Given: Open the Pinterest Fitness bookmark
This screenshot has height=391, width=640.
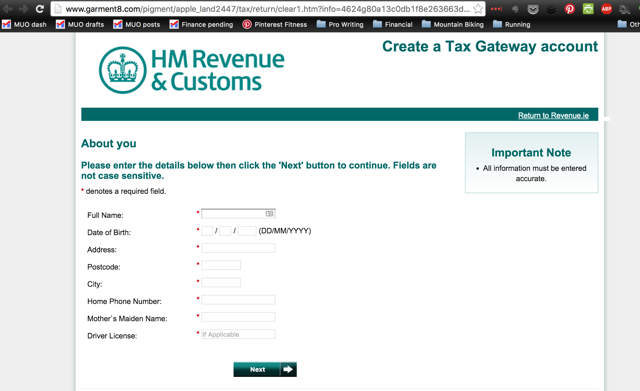Looking at the screenshot, I should [x=275, y=24].
